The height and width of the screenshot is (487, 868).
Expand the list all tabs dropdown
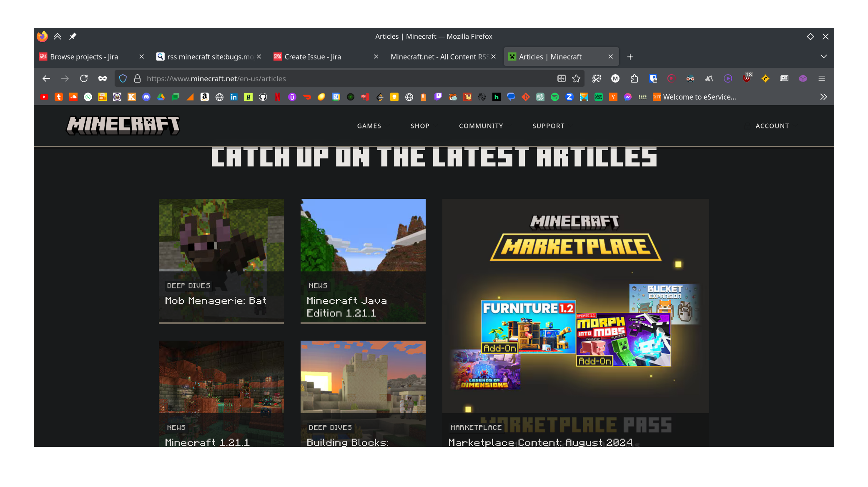coord(823,57)
